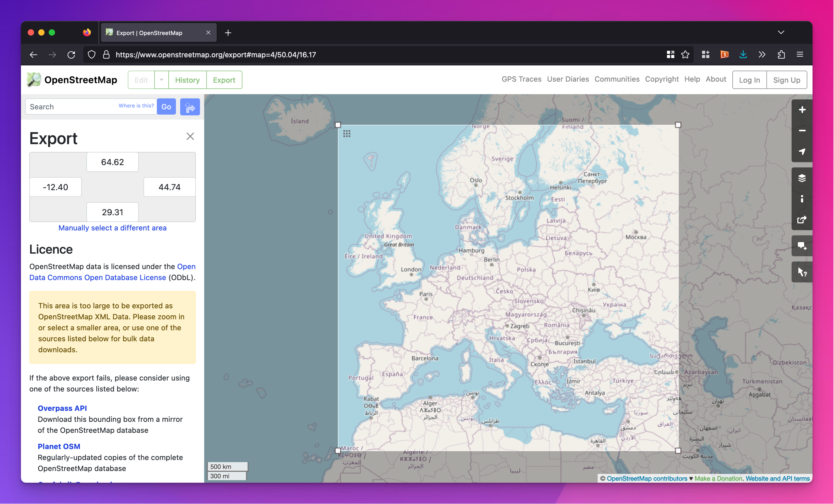
Task: Click the map zoom out minus button
Action: point(802,131)
